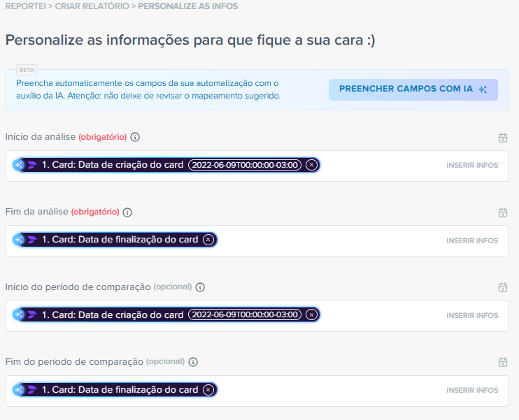Image resolution: width=519 pixels, height=420 pixels.
Task: Click Inserir infos for Fim do período de comparação
Action: pos(472,390)
